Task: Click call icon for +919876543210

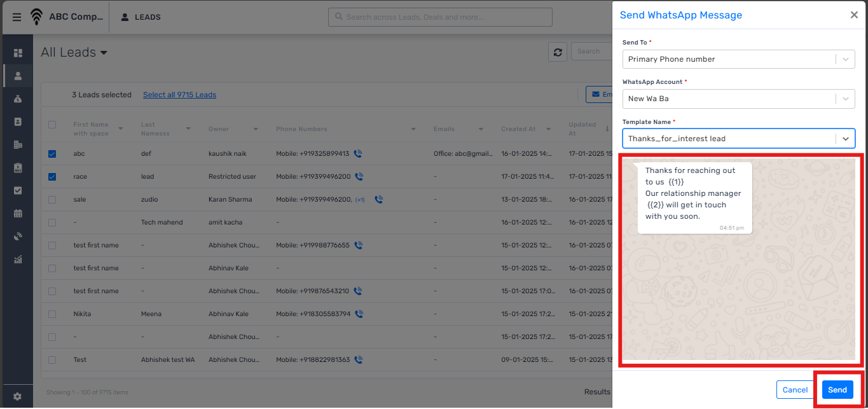Action: click(358, 291)
